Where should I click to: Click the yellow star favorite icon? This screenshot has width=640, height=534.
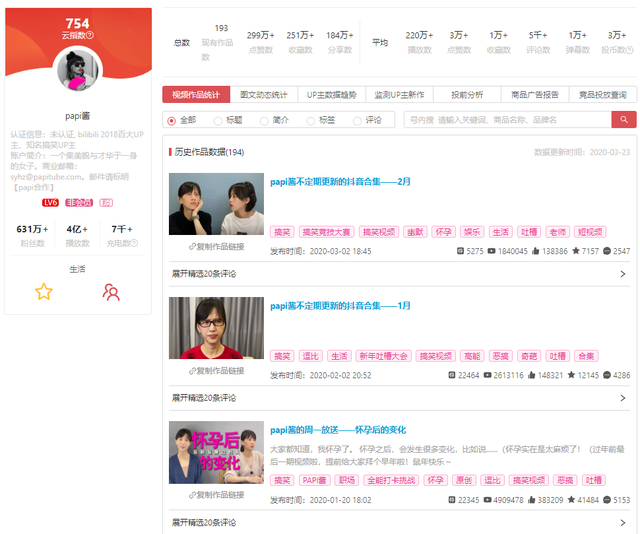coord(43,292)
